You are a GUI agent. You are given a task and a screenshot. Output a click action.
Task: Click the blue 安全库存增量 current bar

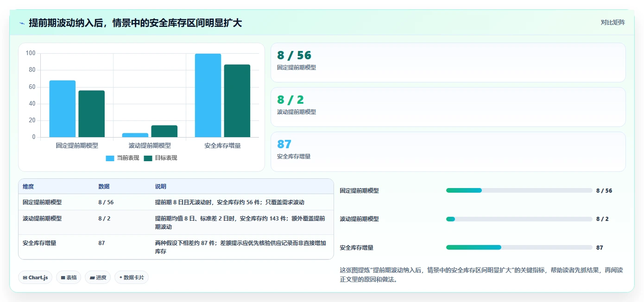(x=208, y=95)
